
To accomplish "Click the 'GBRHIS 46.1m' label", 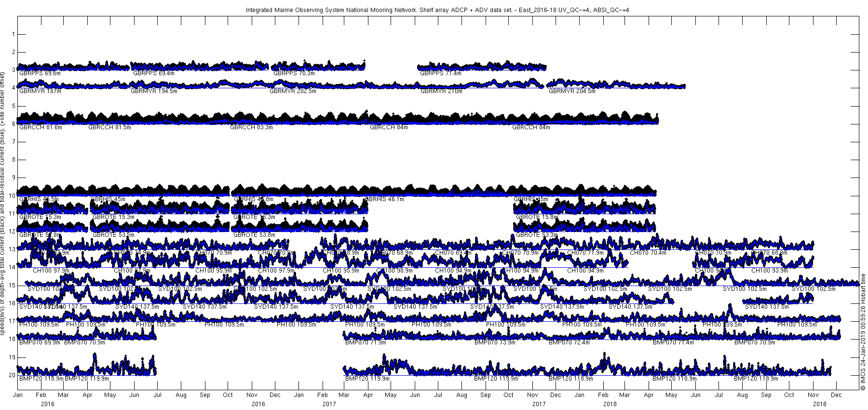I will coord(384,199).
